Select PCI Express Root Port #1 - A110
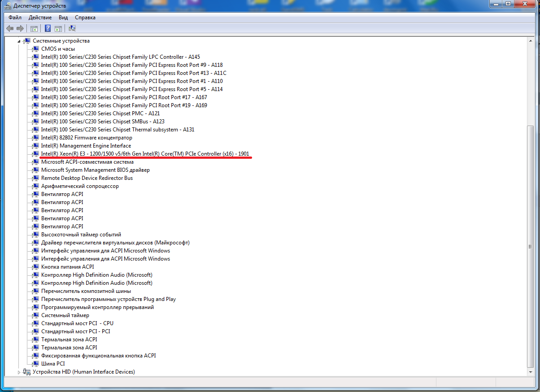The image size is (540, 392). (132, 81)
